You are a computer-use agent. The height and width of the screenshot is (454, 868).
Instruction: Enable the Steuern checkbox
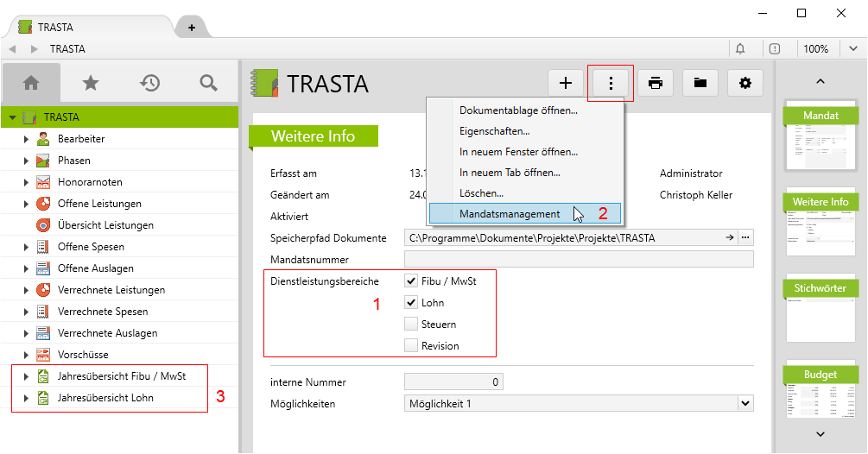tap(412, 324)
